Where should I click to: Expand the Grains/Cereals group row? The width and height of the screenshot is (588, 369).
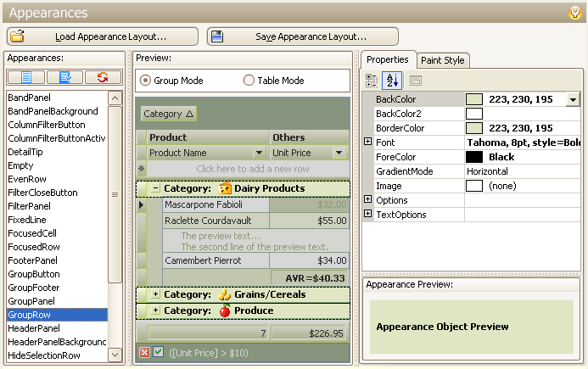click(x=155, y=294)
